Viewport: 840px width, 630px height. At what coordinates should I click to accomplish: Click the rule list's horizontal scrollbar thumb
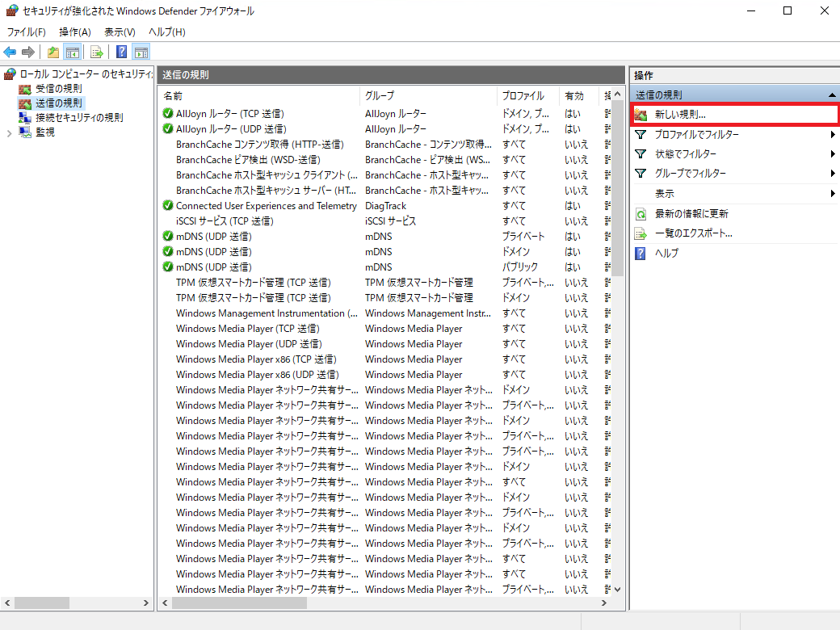[239, 603]
